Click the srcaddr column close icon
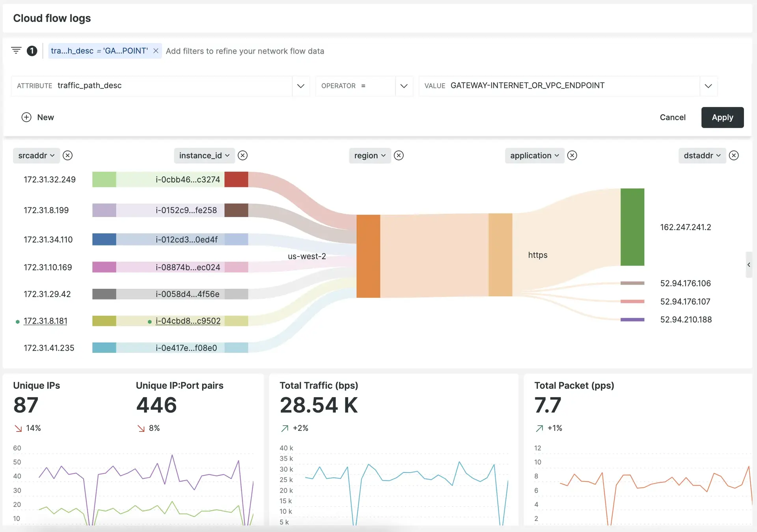 click(69, 154)
